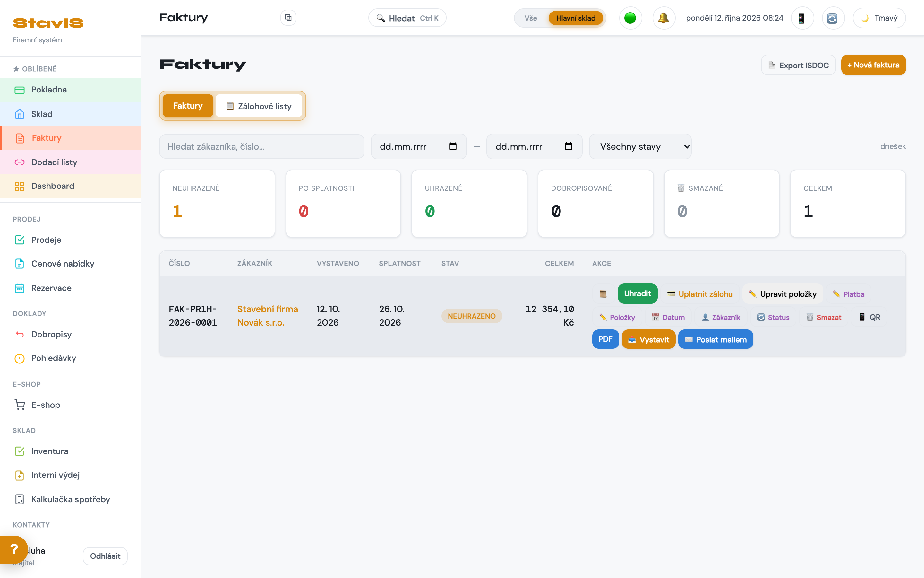924x578 pixels.
Task: Select Hlavní sklad warehouse filter
Action: [575, 18]
